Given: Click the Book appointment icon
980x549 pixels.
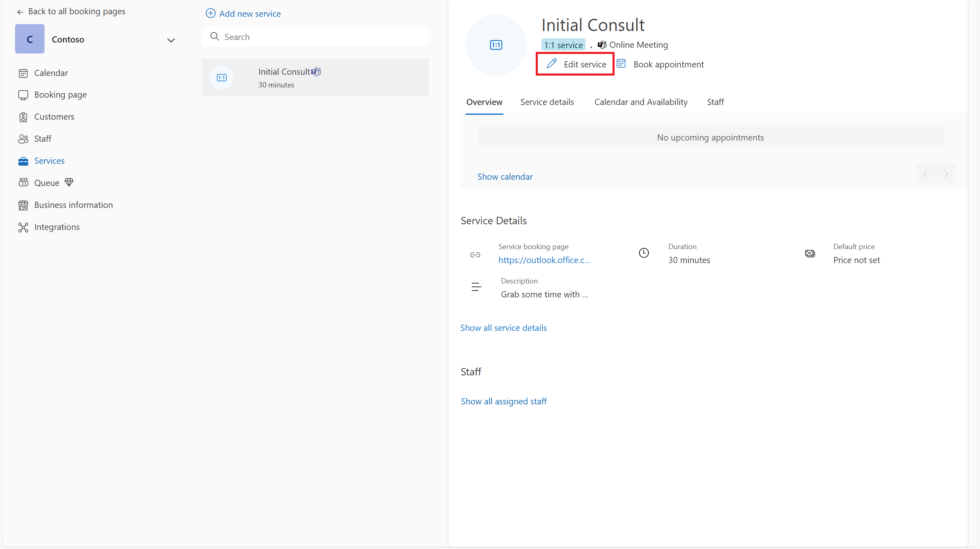Looking at the screenshot, I should tap(621, 63).
